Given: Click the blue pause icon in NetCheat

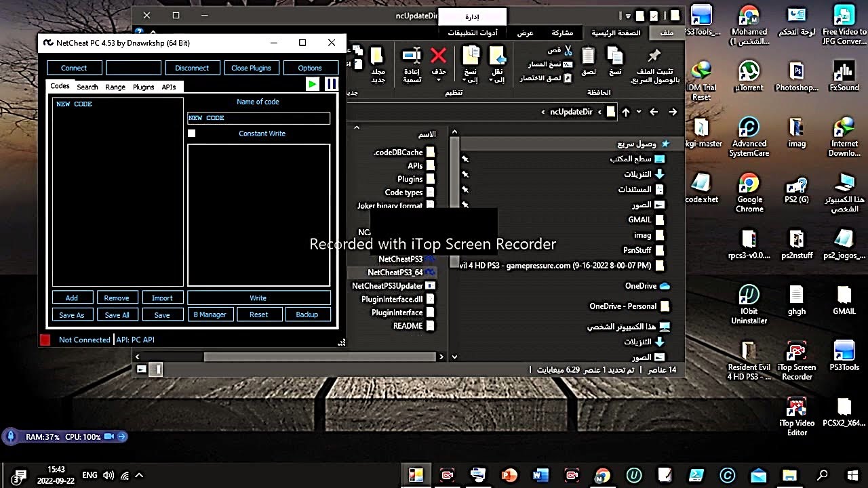Looking at the screenshot, I should click(331, 84).
